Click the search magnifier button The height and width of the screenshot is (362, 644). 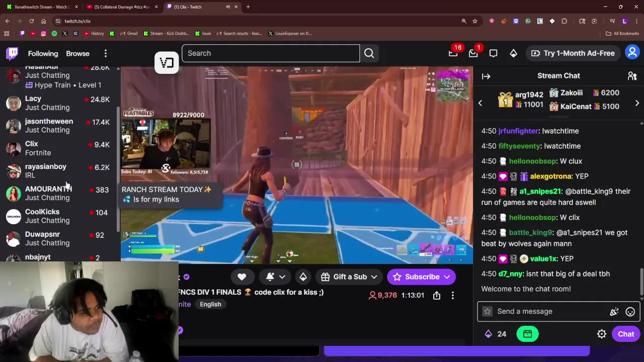pos(369,53)
